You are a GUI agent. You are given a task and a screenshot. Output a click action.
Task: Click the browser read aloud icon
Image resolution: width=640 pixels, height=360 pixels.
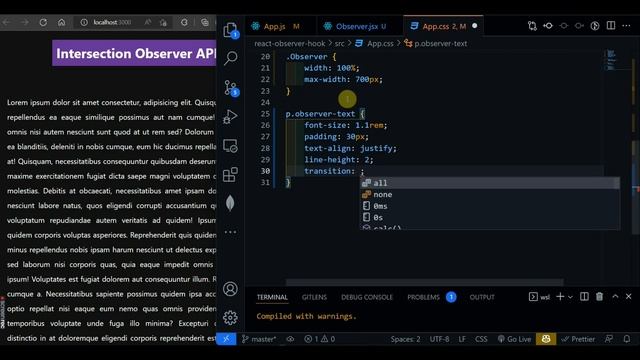click(x=147, y=22)
